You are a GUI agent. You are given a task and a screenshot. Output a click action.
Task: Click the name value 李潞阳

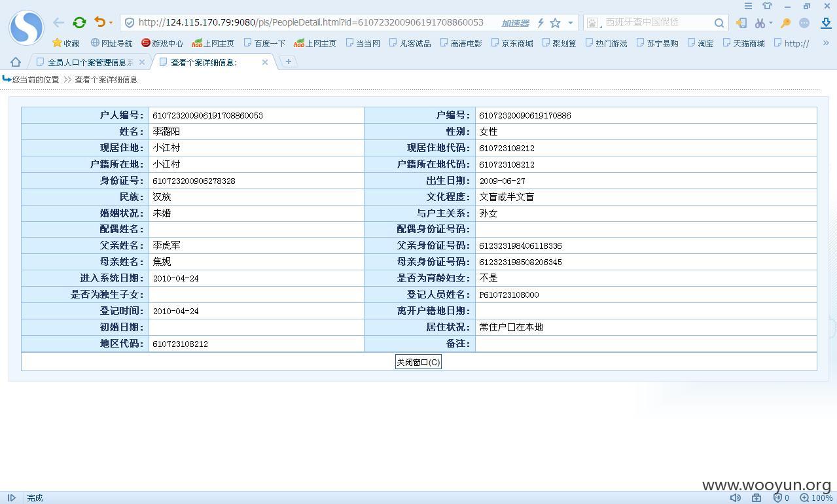coord(166,132)
